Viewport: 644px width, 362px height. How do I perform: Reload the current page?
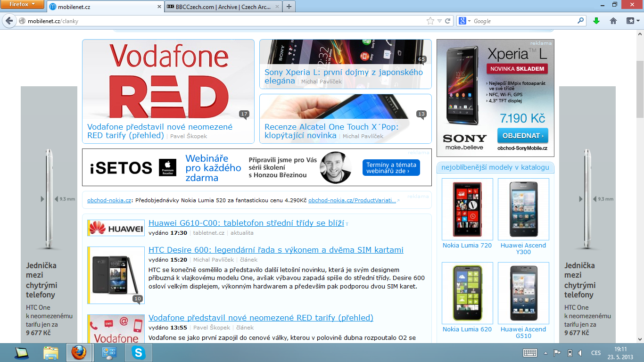pyautogui.click(x=448, y=21)
